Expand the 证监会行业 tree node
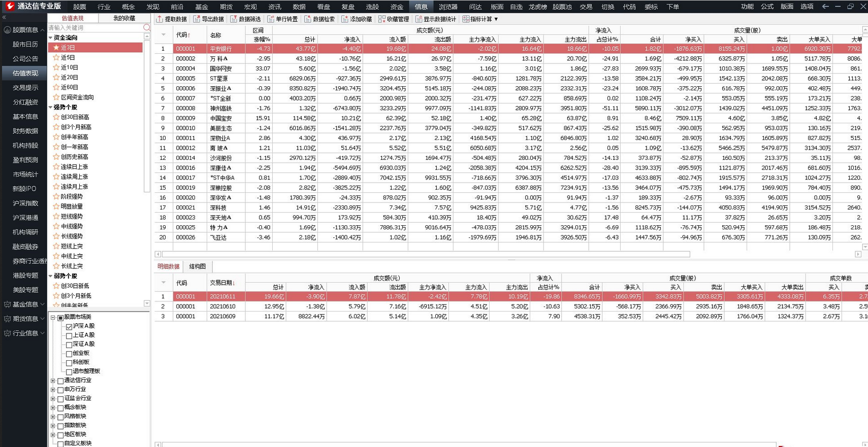 coord(53,399)
